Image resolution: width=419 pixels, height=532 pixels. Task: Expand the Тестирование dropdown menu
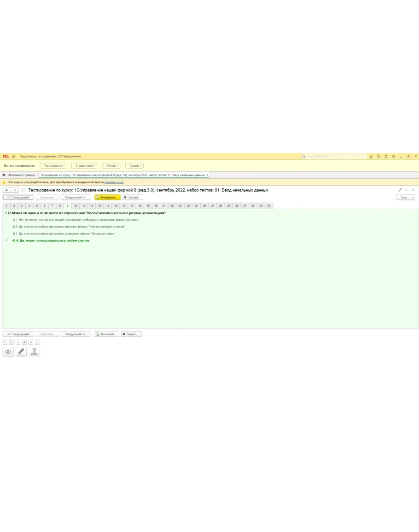point(53,166)
